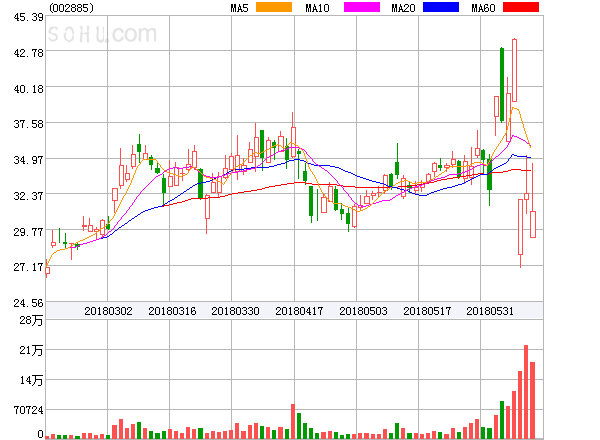
Task: Click the 40.18 price axis label
Action: click(28, 89)
